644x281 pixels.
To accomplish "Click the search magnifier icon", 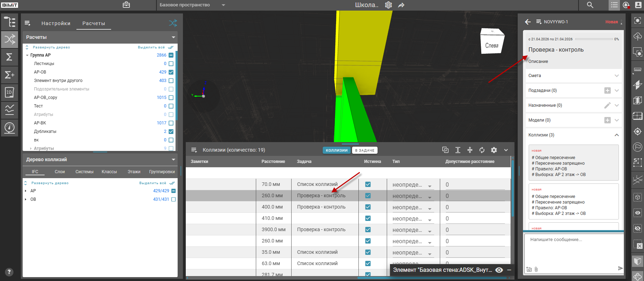I will [590, 5].
